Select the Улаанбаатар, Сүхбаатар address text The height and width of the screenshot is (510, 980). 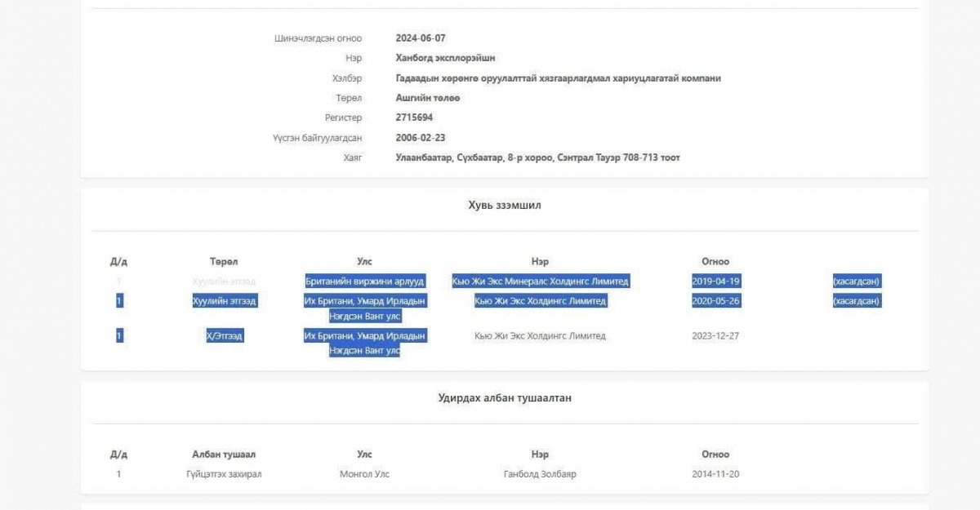coord(537,157)
